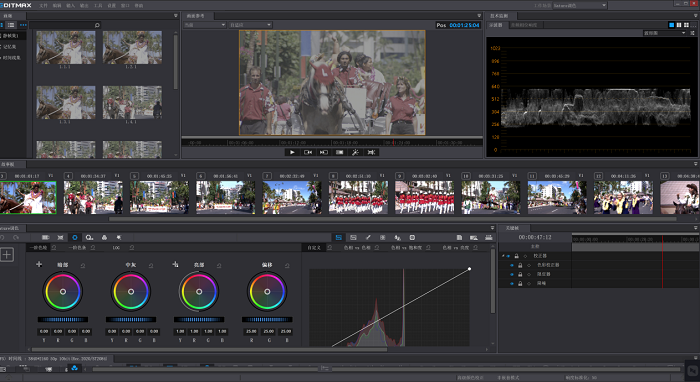Play the preview with the play button
Image resolution: width=700 pixels, height=382 pixels.
[292, 152]
